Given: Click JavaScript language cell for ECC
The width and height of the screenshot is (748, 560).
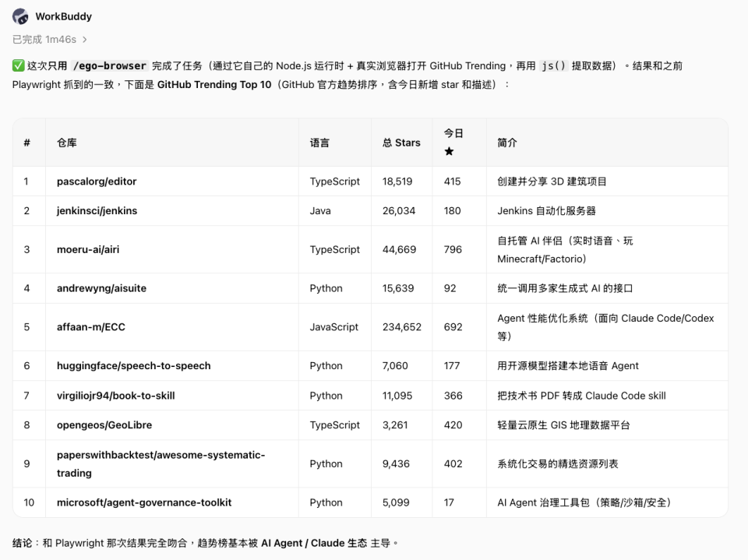Looking at the screenshot, I should (x=334, y=327).
